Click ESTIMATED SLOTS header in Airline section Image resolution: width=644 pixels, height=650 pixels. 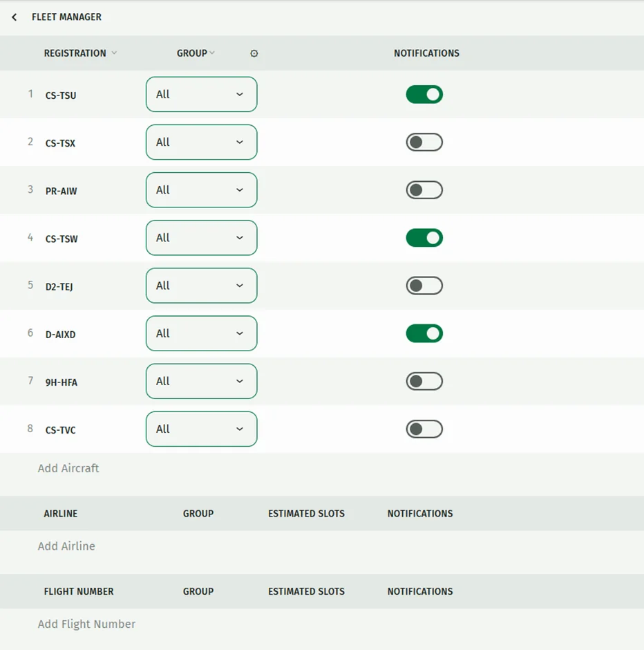tap(307, 514)
